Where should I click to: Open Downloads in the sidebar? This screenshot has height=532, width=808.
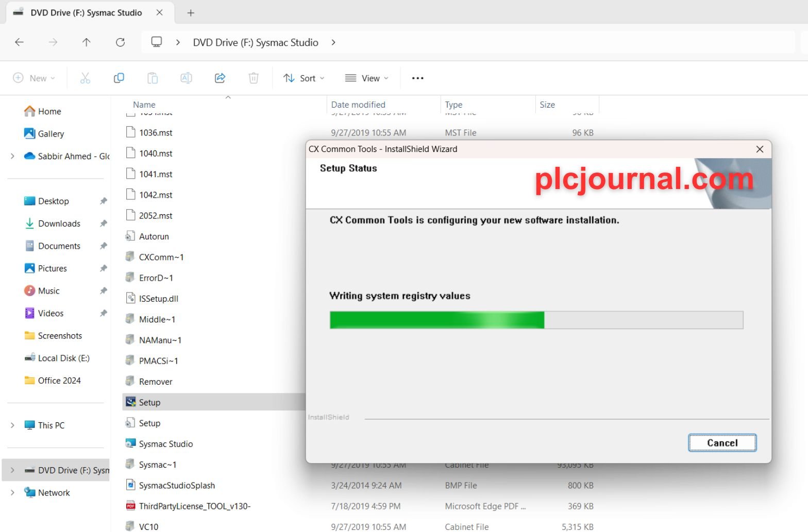click(x=59, y=224)
